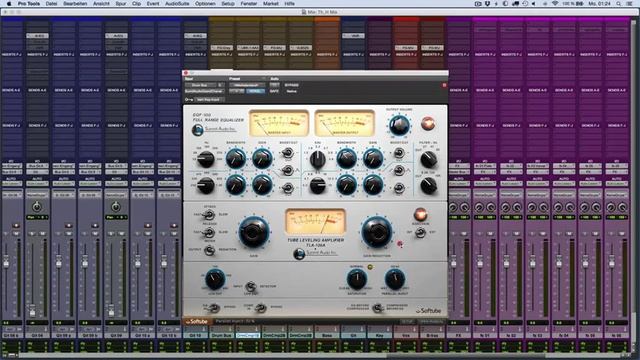Click the compressor gain reduction VU meter
The image size is (640, 360).
315,222
